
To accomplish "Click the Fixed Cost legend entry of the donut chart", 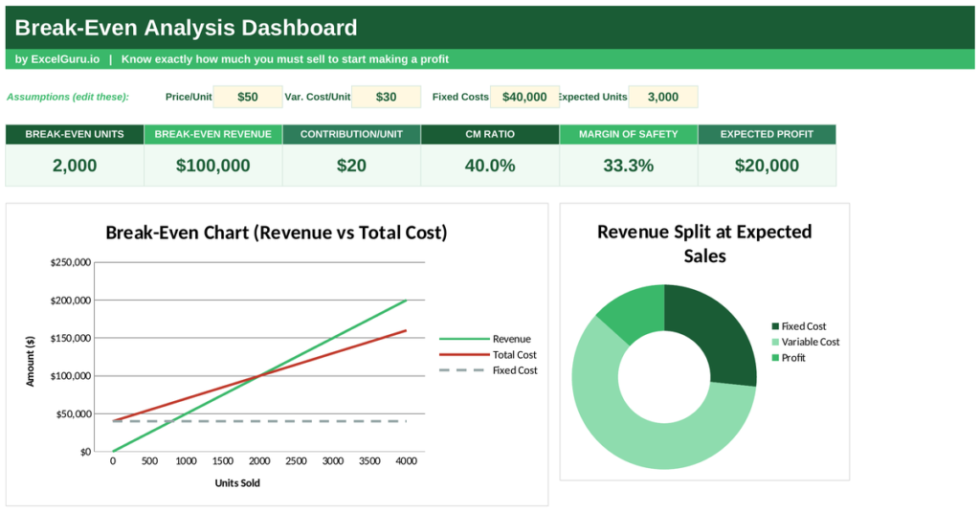I will click(x=799, y=326).
